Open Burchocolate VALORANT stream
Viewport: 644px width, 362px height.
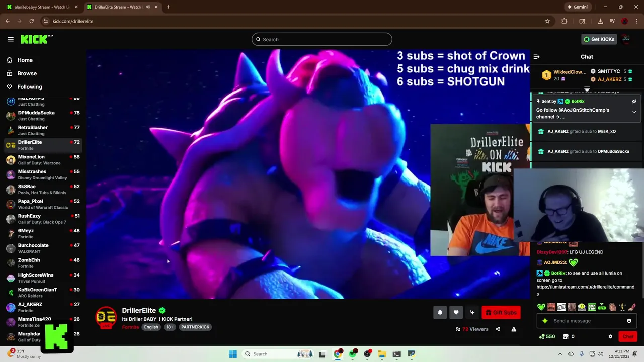(x=43, y=248)
